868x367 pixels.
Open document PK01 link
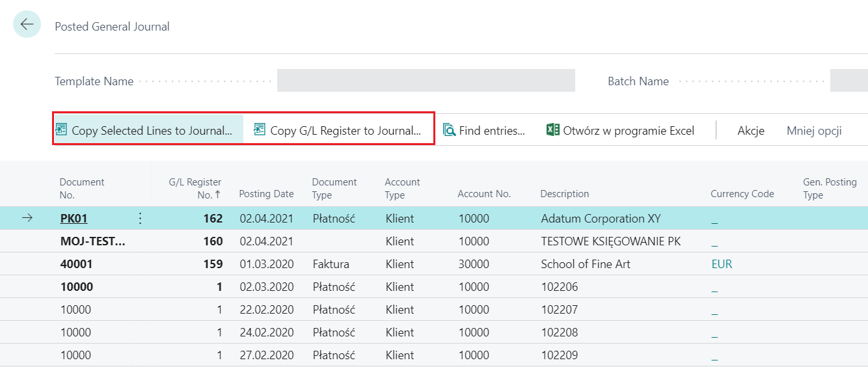(x=74, y=219)
